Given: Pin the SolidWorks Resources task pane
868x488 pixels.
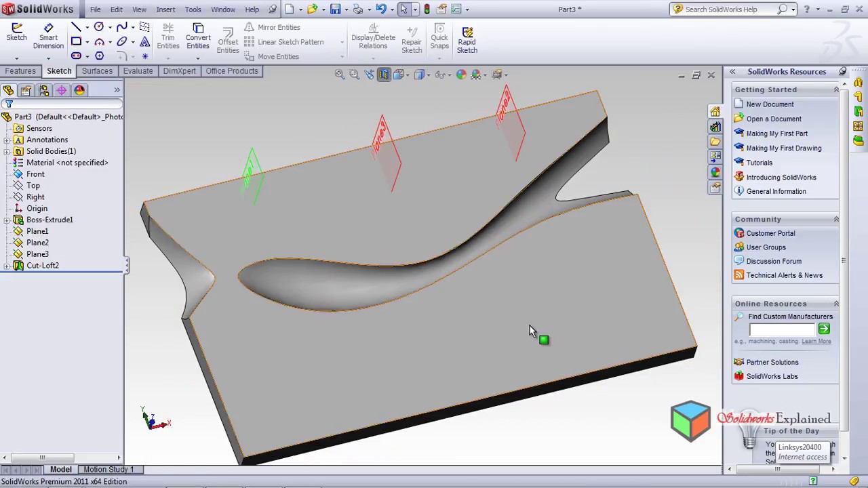Looking at the screenshot, I should [843, 71].
